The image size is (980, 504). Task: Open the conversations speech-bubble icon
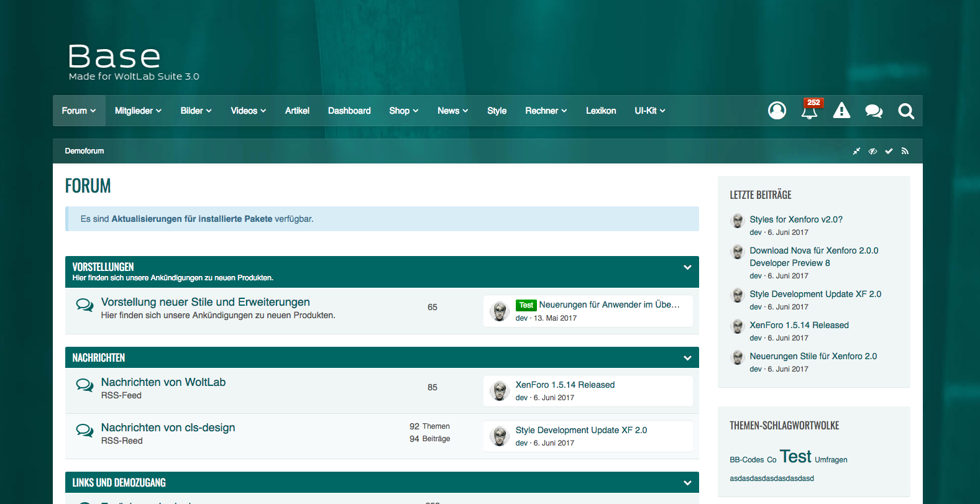click(x=874, y=111)
